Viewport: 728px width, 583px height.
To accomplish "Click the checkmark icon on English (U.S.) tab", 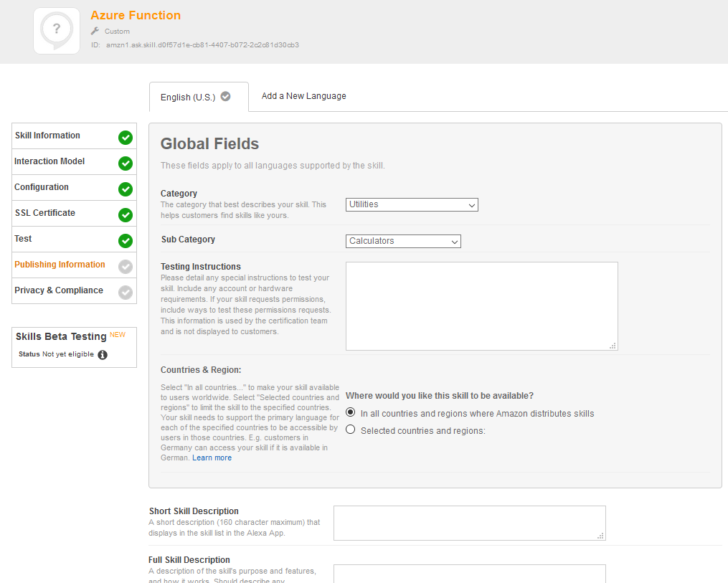I will point(226,97).
